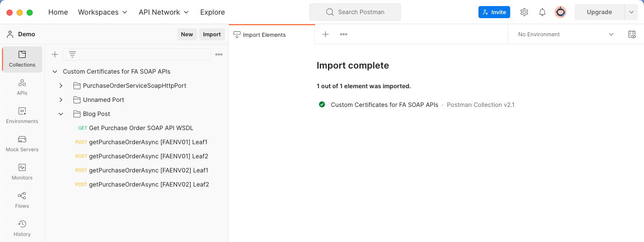This screenshot has height=242, width=644.
Task: Open the Flows sidebar panel
Action: pos(22,200)
